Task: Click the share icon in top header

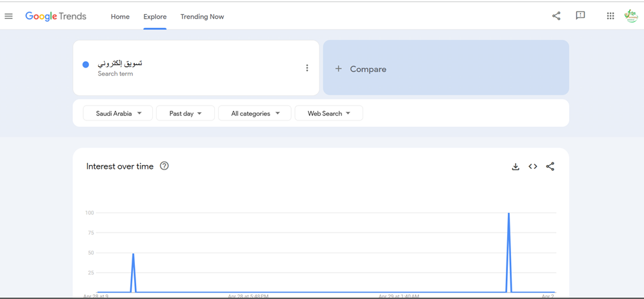Action: coord(556,16)
